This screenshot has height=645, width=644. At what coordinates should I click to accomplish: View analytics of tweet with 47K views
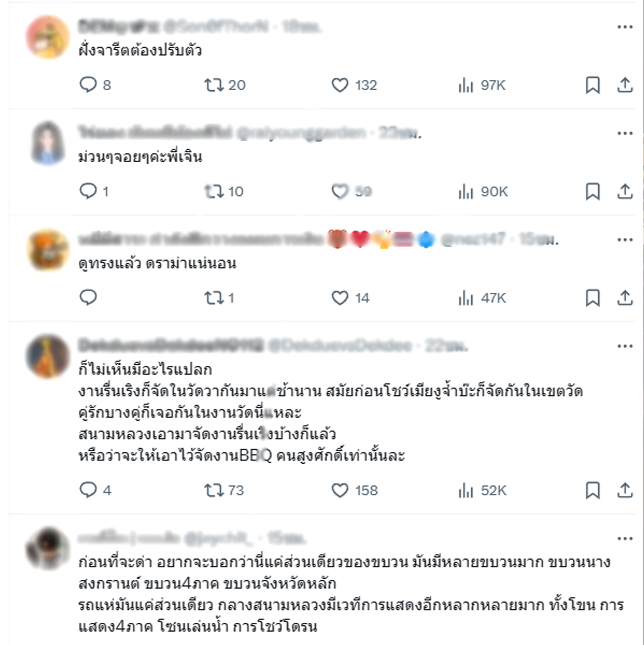point(482,298)
